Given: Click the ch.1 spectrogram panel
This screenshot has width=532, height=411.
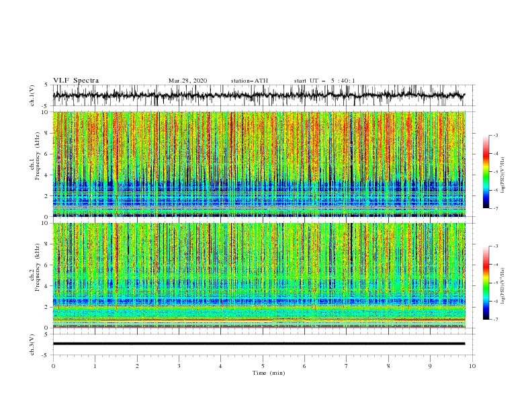Looking at the screenshot, I should pos(259,164).
